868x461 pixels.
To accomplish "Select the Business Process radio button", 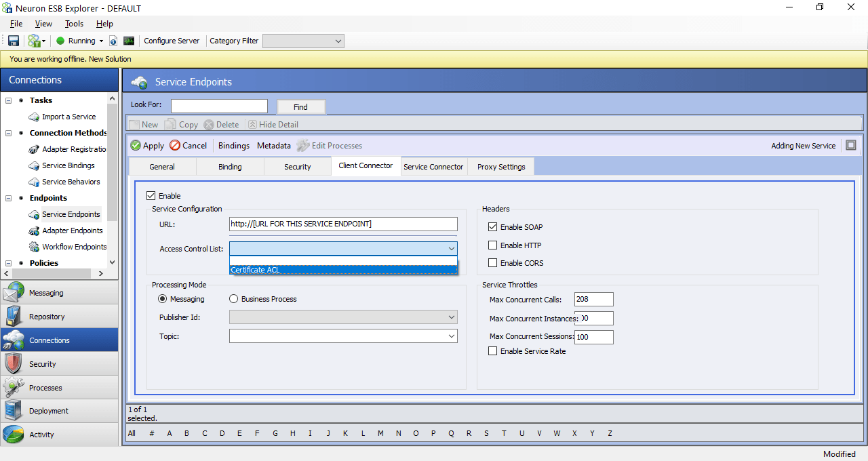I will pos(234,299).
